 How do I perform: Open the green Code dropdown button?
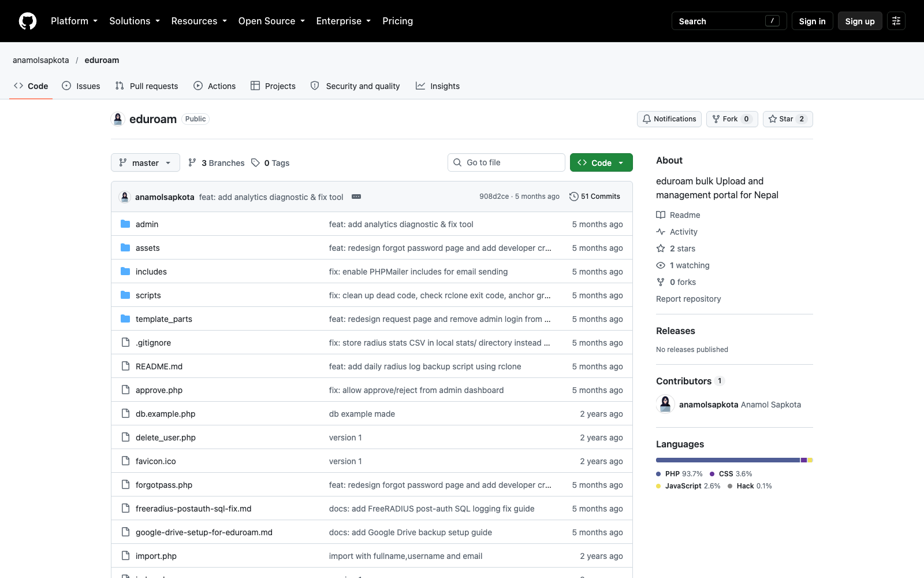(x=601, y=162)
